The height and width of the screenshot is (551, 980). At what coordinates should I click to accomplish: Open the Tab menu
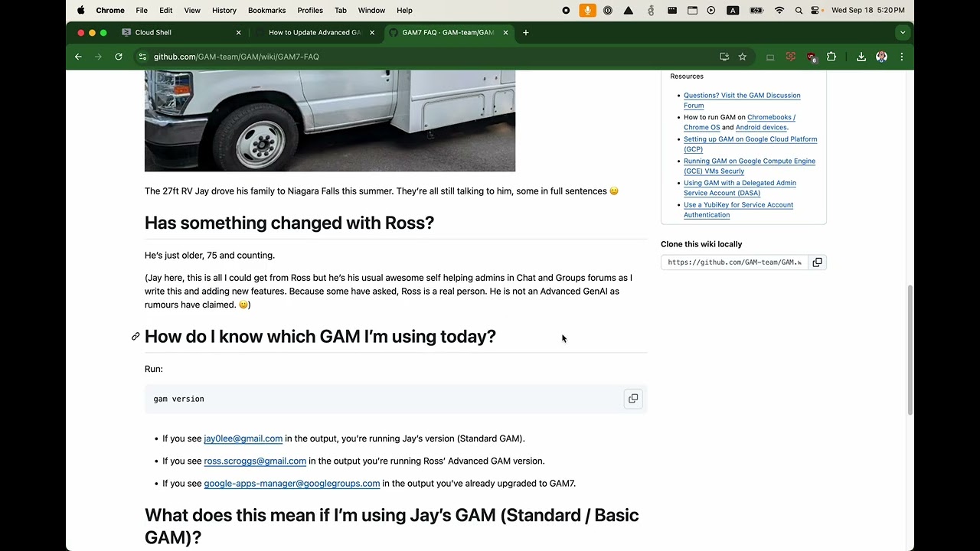tap(341, 10)
